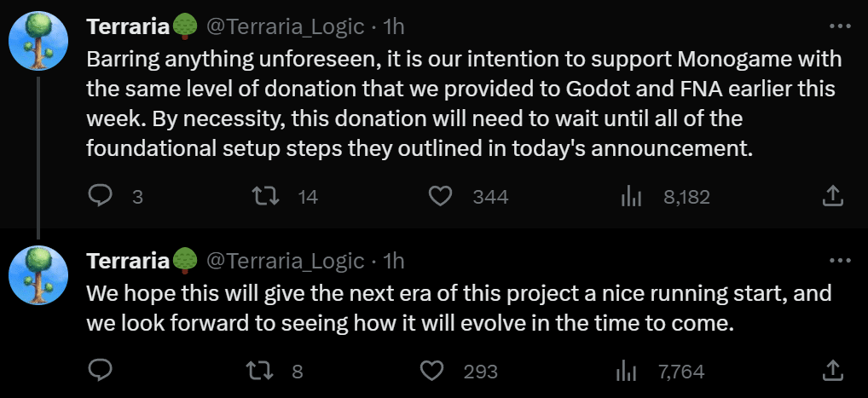Reply to the Monogame donation tweet
Viewport: 868px width, 398px height.
point(101,196)
